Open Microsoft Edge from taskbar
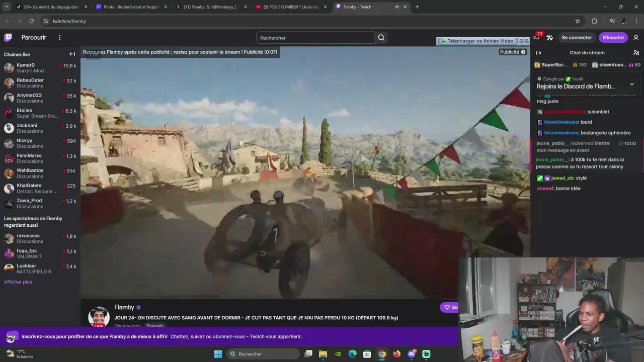The height and width of the screenshot is (362, 644). coord(353,354)
